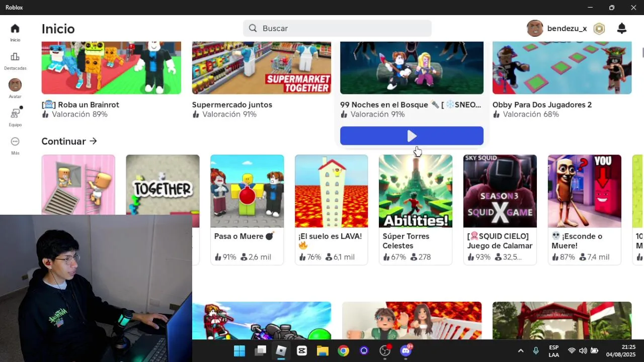
Task: Open the Robux hexagon icon
Action: [599, 29]
